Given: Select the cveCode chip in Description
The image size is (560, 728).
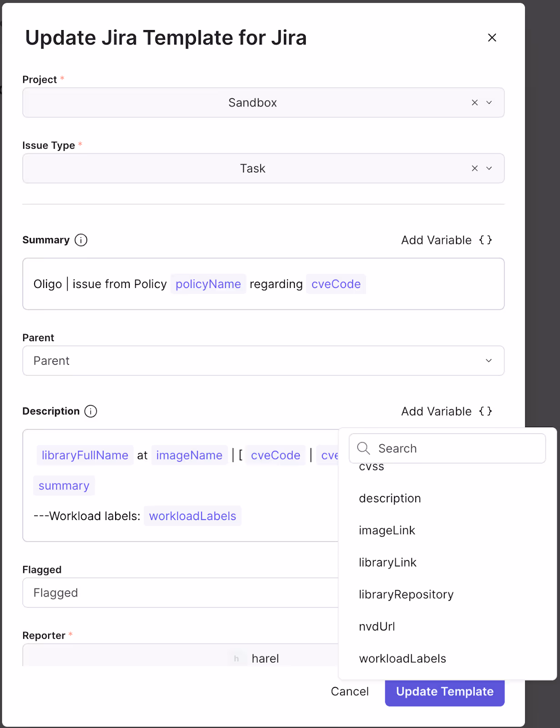Looking at the screenshot, I should point(276,455).
